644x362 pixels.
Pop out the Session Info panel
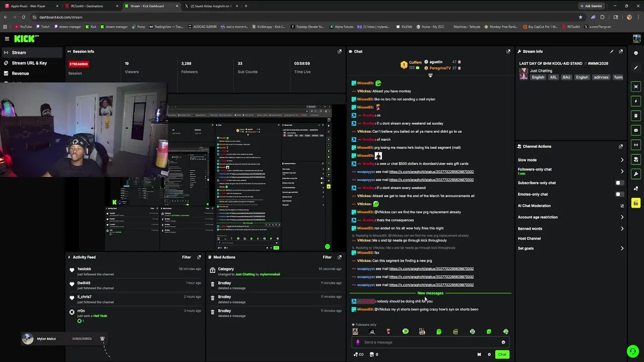[340, 51]
